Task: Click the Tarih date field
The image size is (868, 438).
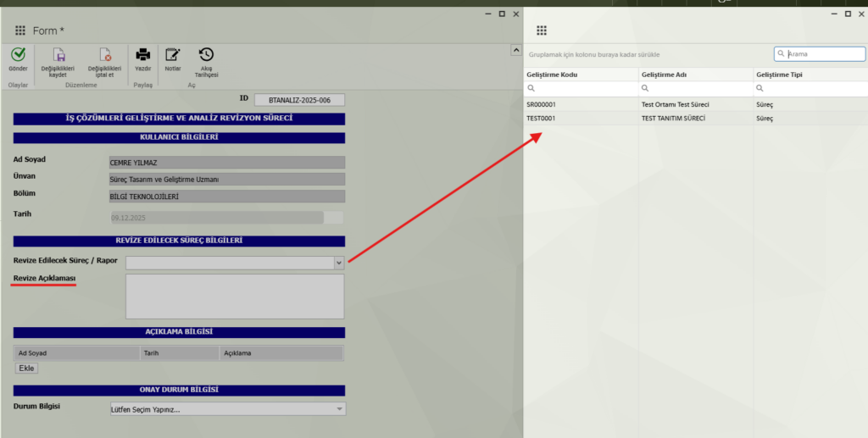Action: 216,218
